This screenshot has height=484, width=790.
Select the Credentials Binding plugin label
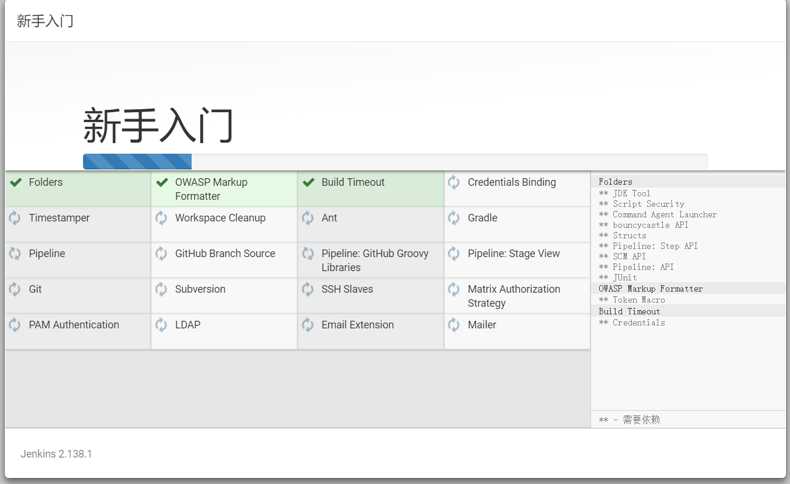pyautogui.click(x=512, y=182)
